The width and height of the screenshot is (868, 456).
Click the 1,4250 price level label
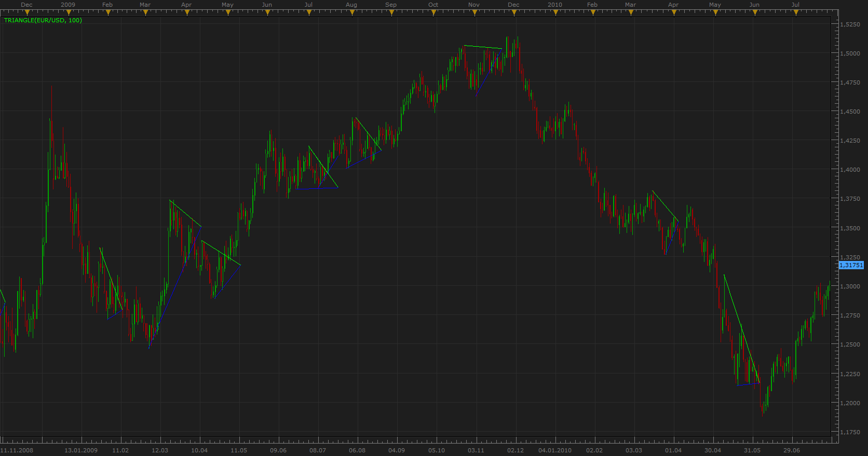click(850, 141)
